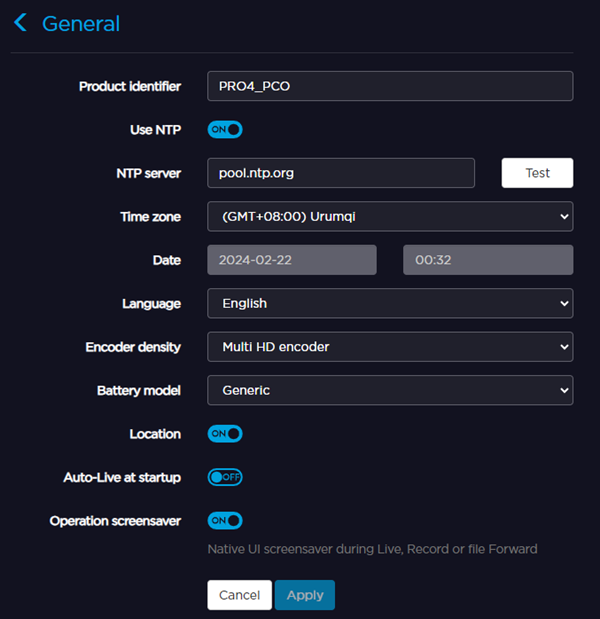Click into the NTP server field
The image size is (600, 619).
click(340, 173)
